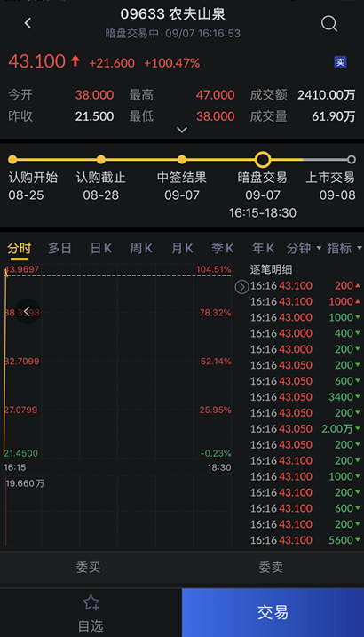The width and height of the screenshot is (364, 637).
Task: Tap the 昨收 21.500 value
Action: click(x=94, y=116)
